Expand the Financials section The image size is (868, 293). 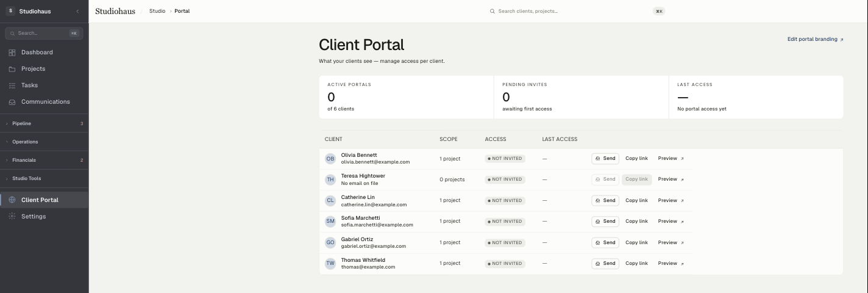point(44,160)
